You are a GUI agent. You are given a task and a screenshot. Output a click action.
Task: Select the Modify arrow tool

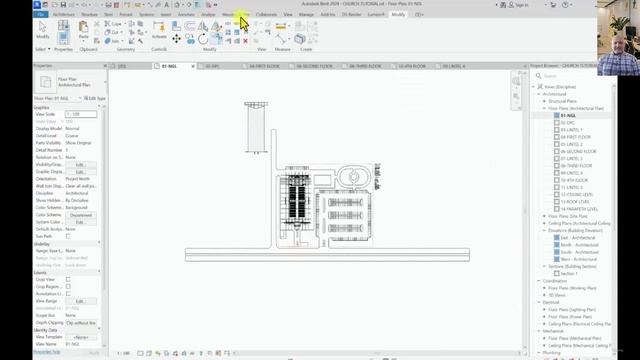pos(42,30)
